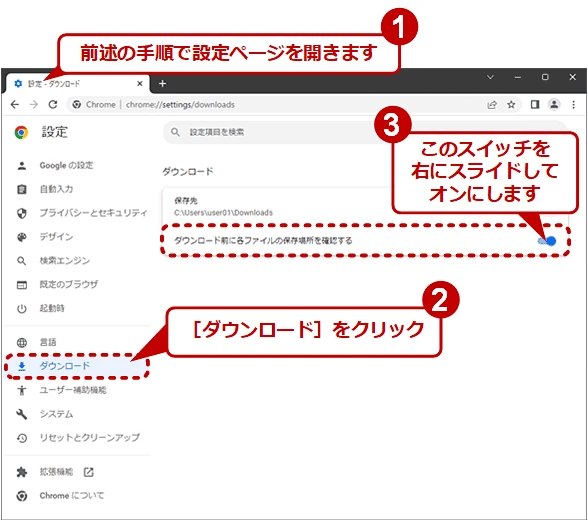Click the power icon beside 起動時
Viewport: 588px width, 521px height.
pyautogui.click(x=22, y=309)
